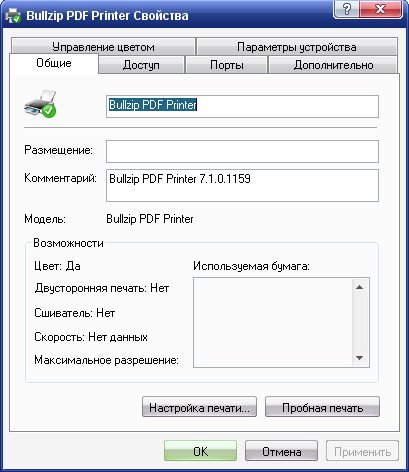Open the Управление цветом tab
409x472 pixels.
pos(103,47)
